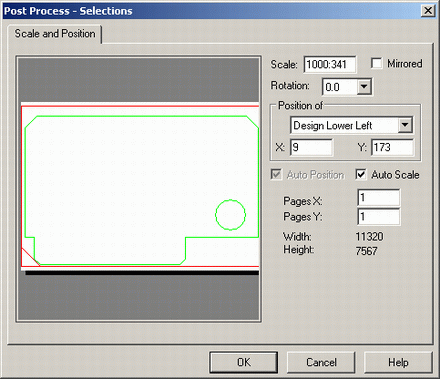Enable the Mirrored checkbox

coord(377,63)
